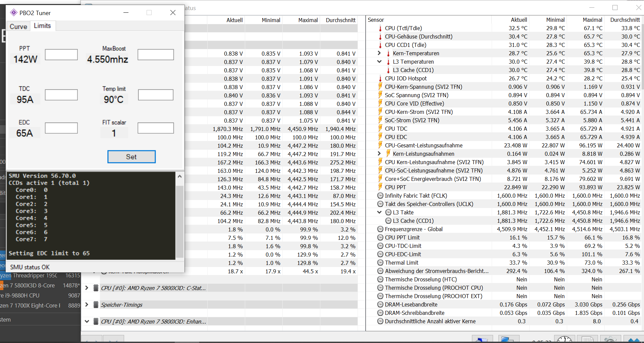Click the thermometer icon for CPU (Tctl/Tdie)
Image resolution: width=644 pixels, height=343 pixels.
[x=380, y=28]
